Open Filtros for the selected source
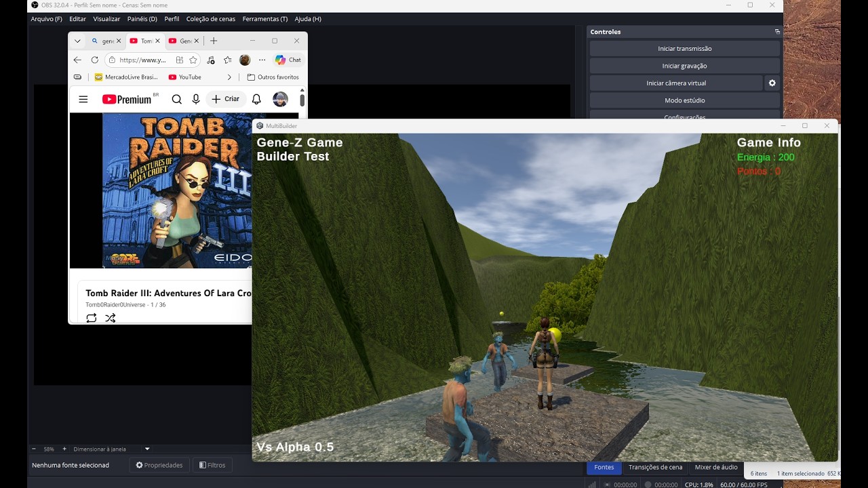The height and width of the screenshot is (488, 868). [x=212, y=465]
